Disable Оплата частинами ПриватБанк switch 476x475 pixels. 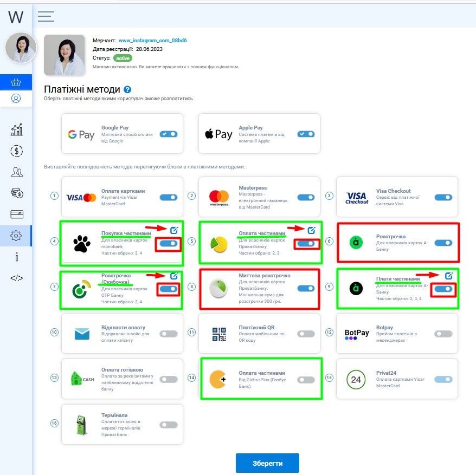[x=306, y=243]
